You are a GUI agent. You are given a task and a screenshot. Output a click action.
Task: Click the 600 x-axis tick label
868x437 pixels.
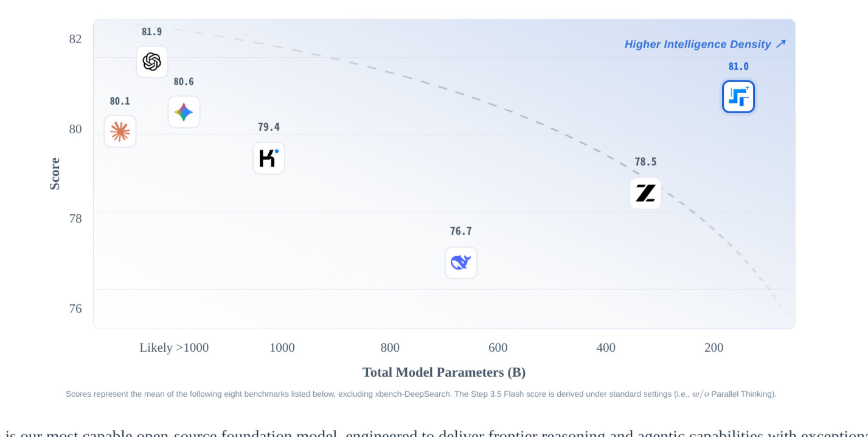click(498, 348)
